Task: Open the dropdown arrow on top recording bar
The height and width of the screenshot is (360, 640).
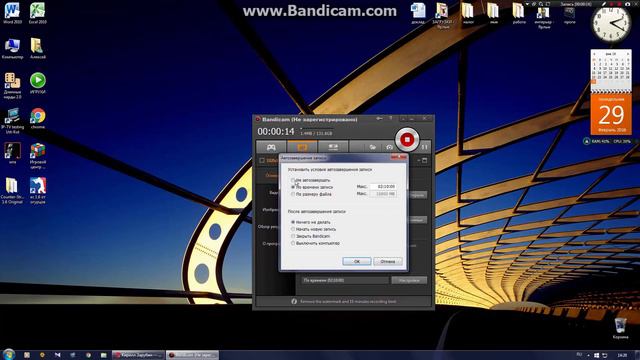Action: click(527, 4)
